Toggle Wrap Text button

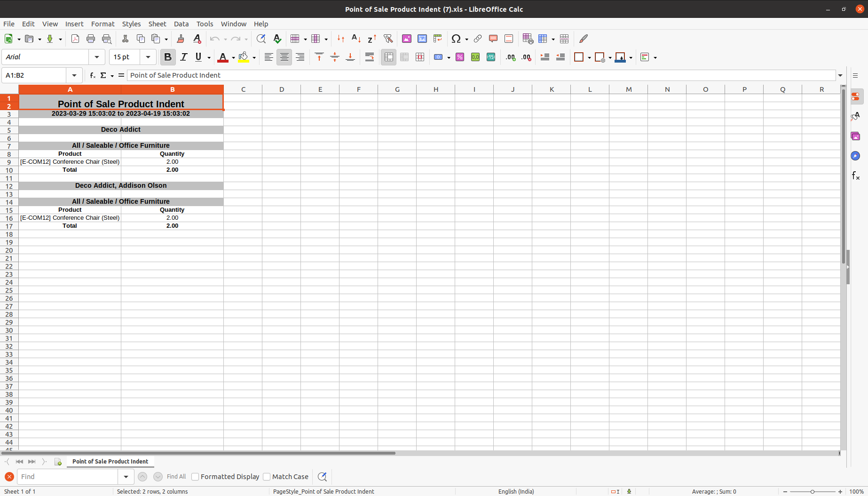370,57
